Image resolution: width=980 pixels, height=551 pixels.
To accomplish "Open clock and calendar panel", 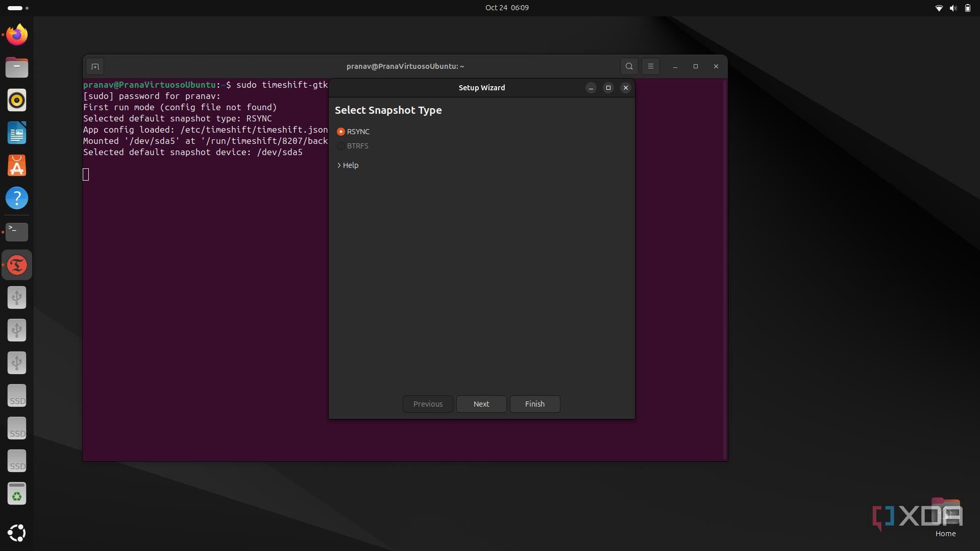I will 506,8.
